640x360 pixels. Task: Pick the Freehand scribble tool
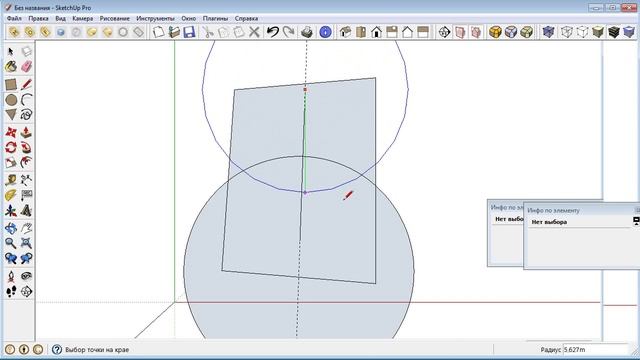(x=27, y=115)
